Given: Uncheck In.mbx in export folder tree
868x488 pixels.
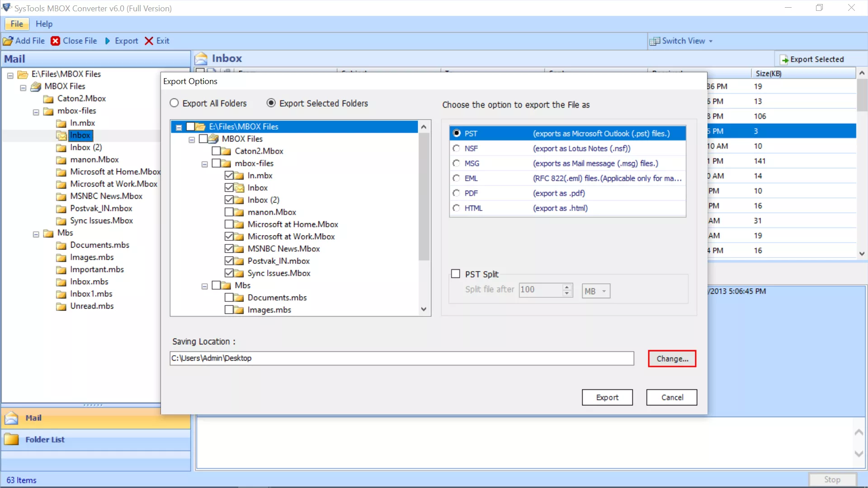Looking at the screenshot, I should (229, 175).
